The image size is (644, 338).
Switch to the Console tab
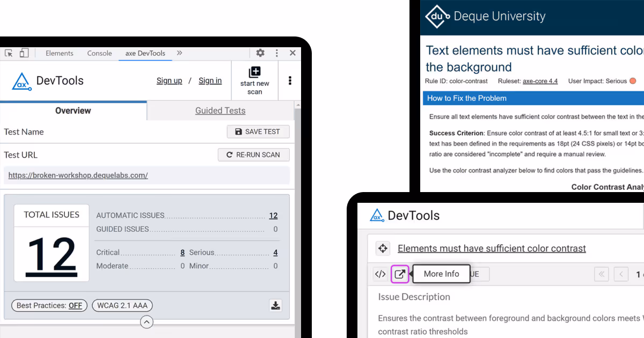click(99, 53)
